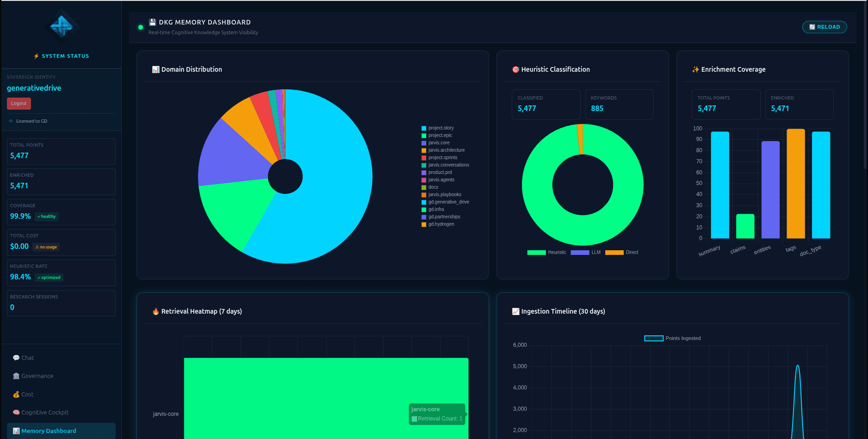Click gd.hydrogen orange legend swatch
Image resolution: width=868 pixels, height=439 pixels.
click(424, 224)
